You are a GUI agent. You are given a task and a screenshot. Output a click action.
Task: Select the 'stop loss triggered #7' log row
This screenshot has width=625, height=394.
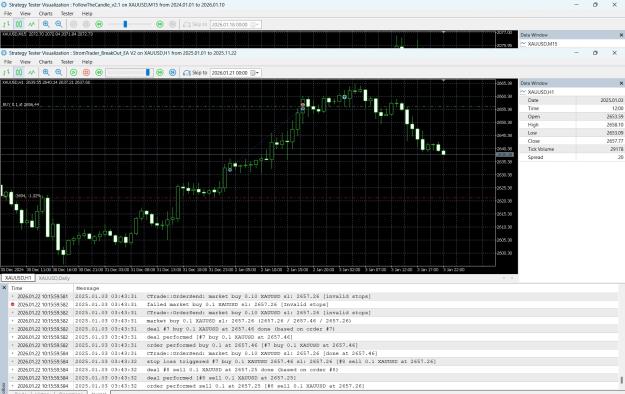point(313,361)
